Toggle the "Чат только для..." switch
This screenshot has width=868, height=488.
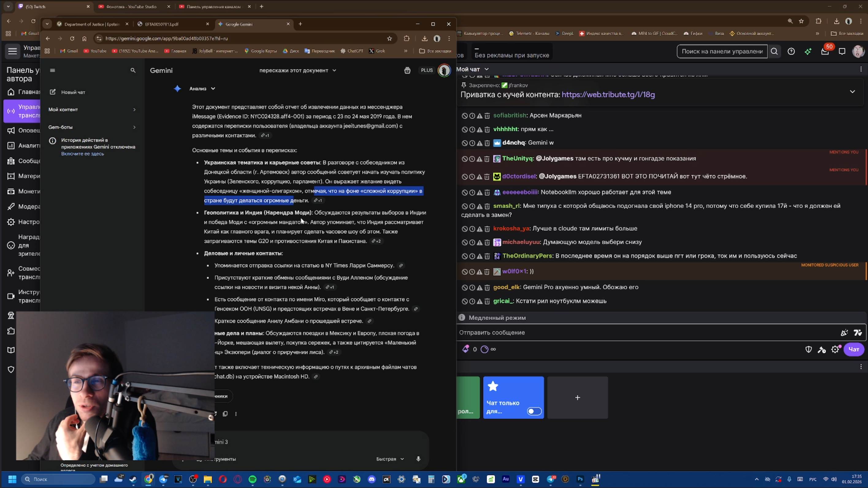(534, 411)
